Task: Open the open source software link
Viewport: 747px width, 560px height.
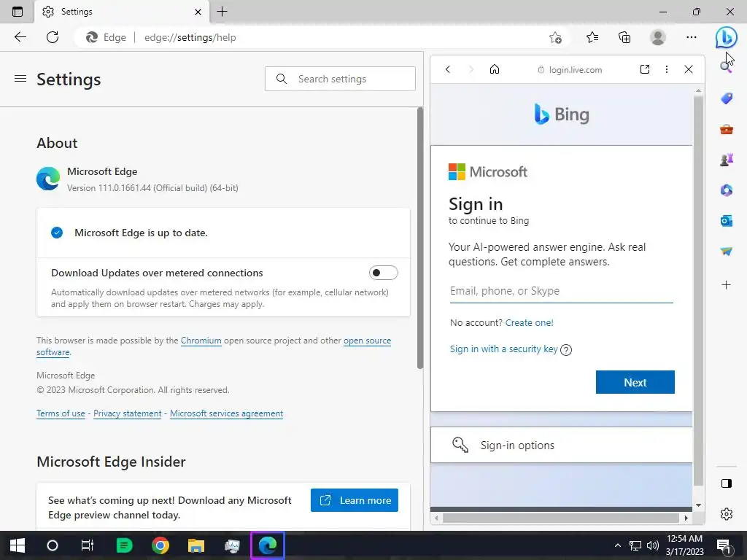Action: [x=368, y=341]
